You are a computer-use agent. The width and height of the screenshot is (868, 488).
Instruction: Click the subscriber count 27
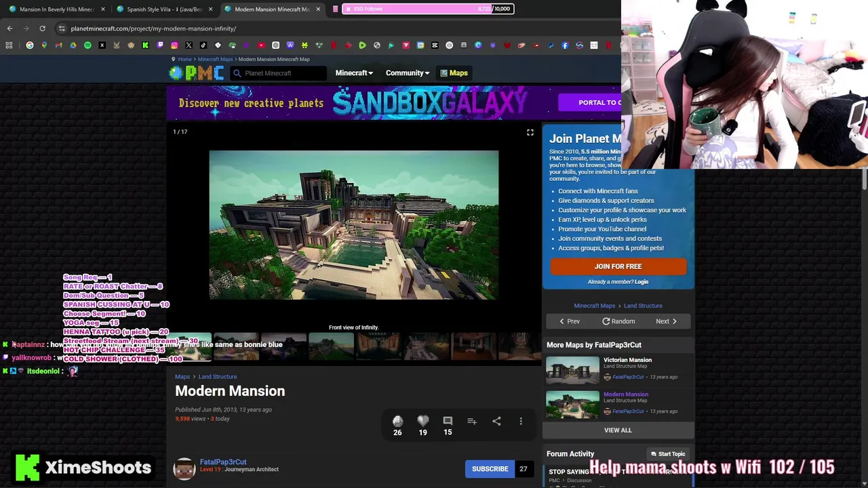[523, 469]
